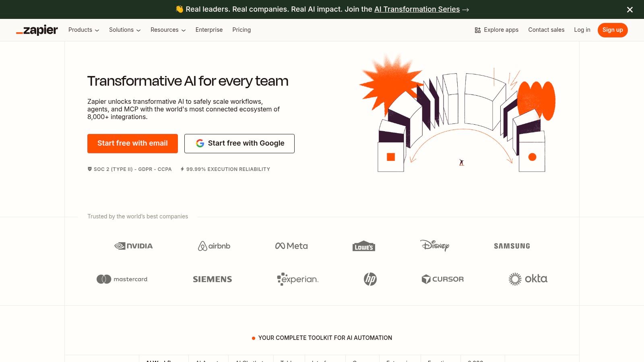This screenshot has width=644, height=362.
Task: Click the Google icon in the sign-up button
Action: (x=200, y=143)
